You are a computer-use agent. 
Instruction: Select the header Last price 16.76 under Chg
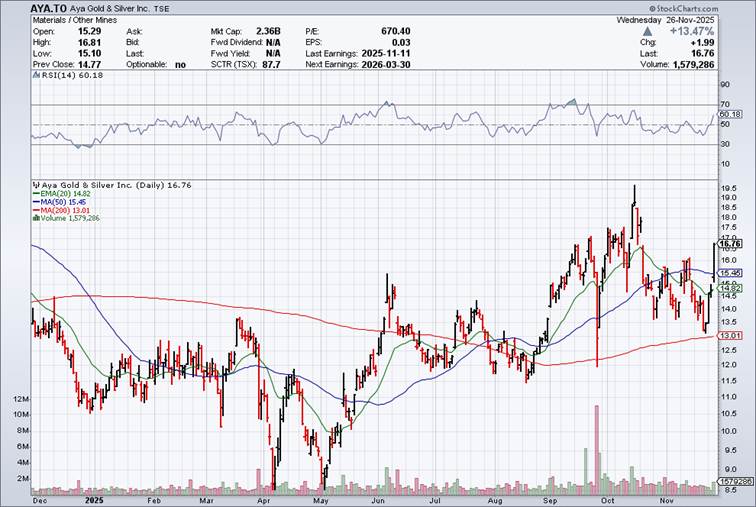click(703, 53)
